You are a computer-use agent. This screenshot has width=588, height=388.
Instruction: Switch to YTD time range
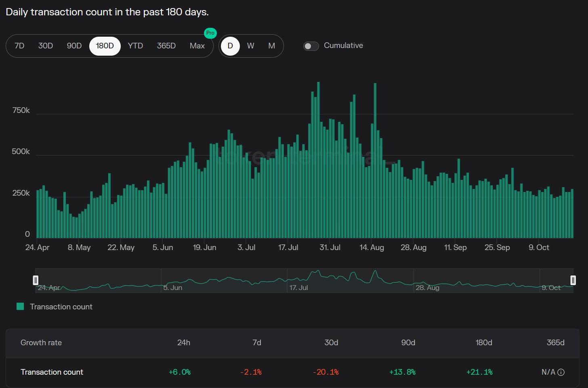135,46
